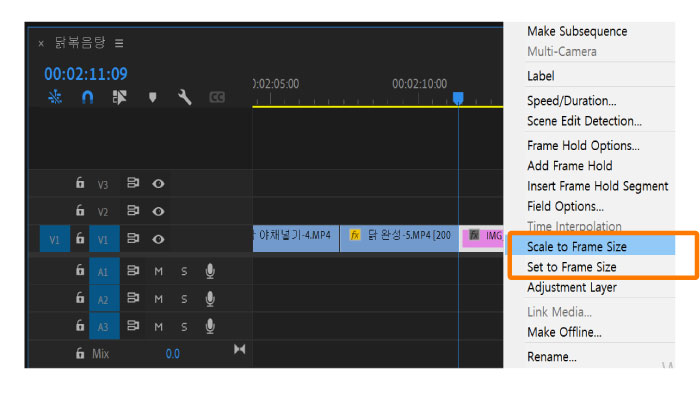Add a marker with the marker icon
Image resolution: width=700 pixels, height=394 pixels.
[153, 97]
